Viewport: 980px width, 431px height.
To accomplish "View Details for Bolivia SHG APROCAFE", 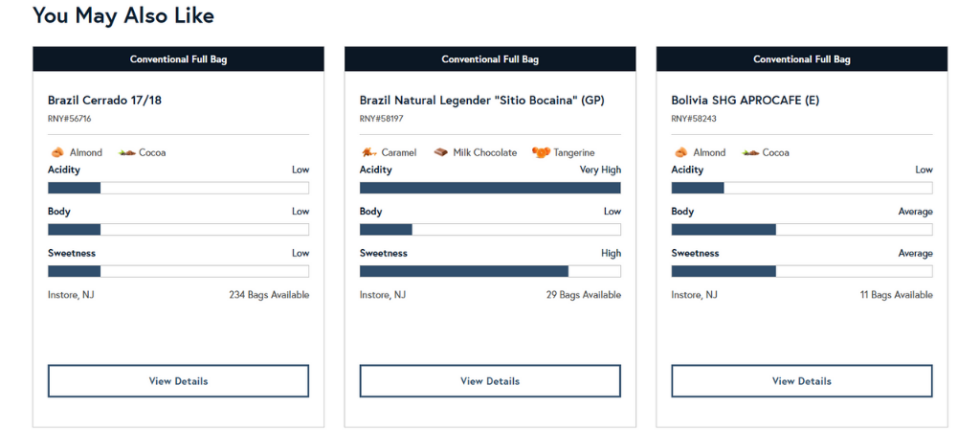I will pos(802,381).
